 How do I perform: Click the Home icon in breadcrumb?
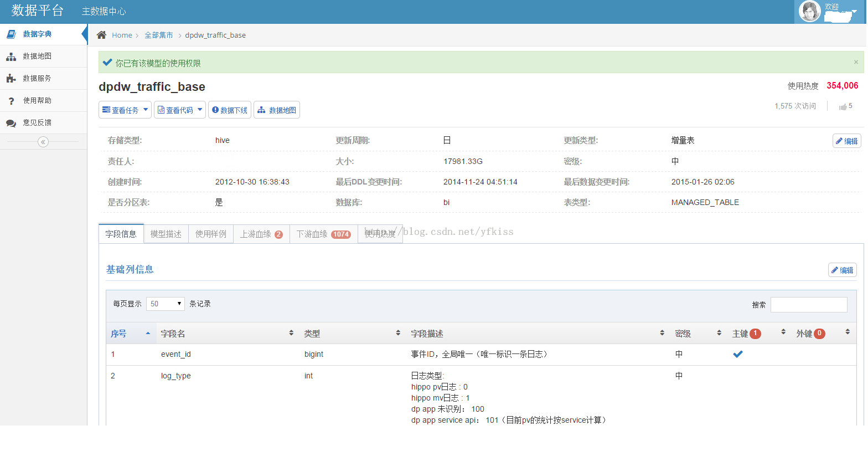point(101,35)
